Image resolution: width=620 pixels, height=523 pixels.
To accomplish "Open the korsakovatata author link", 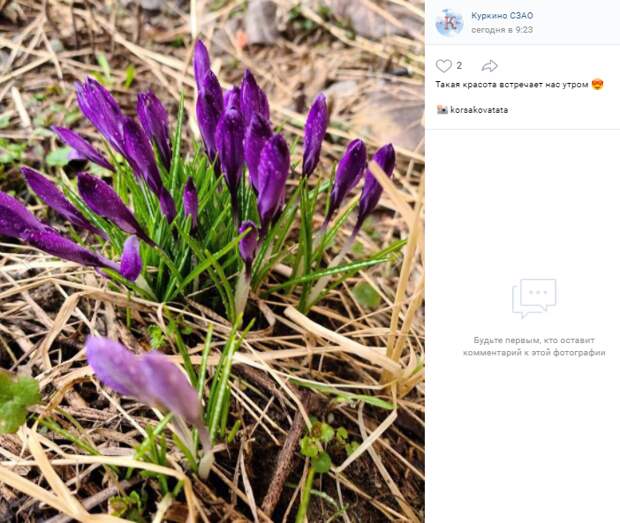I will click(x=479, y=110).
